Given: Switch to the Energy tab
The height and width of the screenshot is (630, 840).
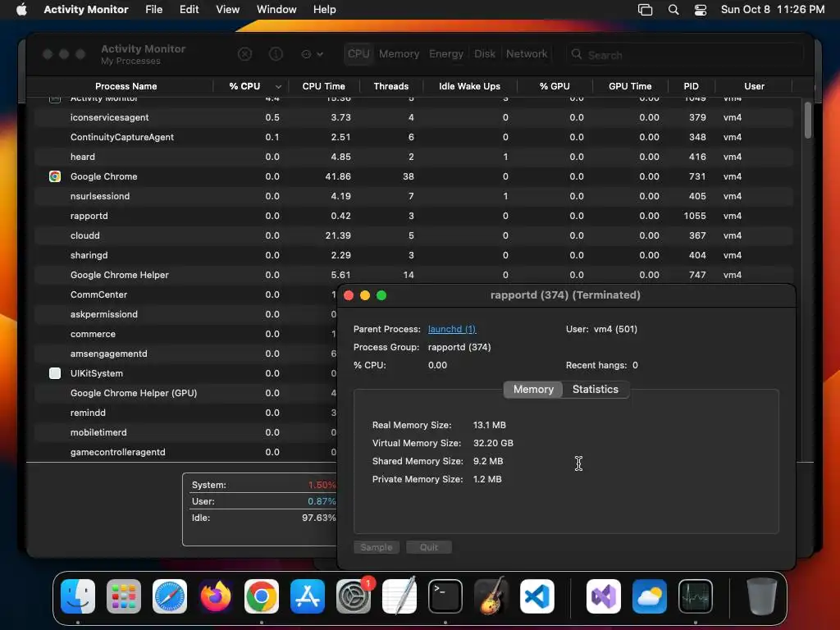Looking at the screenshot, I should coord(446,53).
